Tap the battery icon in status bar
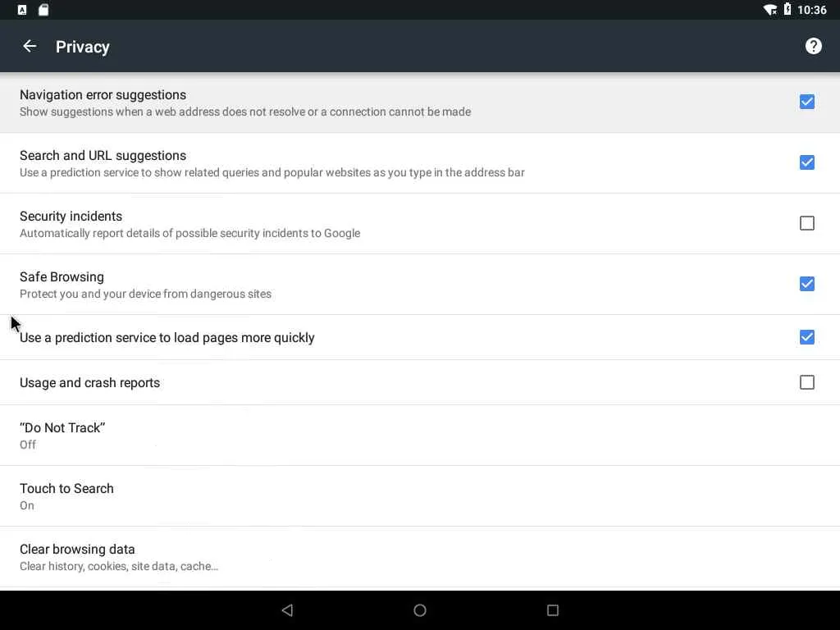The image size is (840, 630). pyautogui.click(x=787, y=9)
